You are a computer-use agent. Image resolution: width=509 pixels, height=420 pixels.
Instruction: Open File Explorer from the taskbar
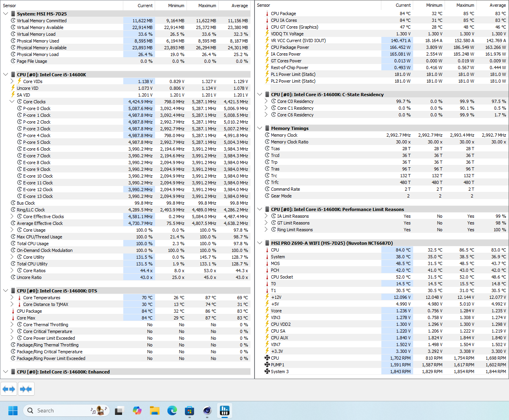[x=155, y=410]
